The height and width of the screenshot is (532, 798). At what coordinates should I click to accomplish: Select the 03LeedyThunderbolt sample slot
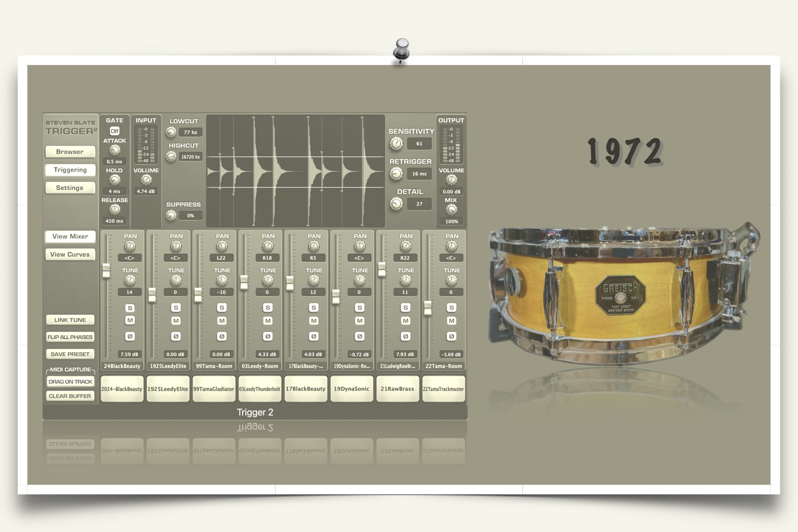click(260, 389)
